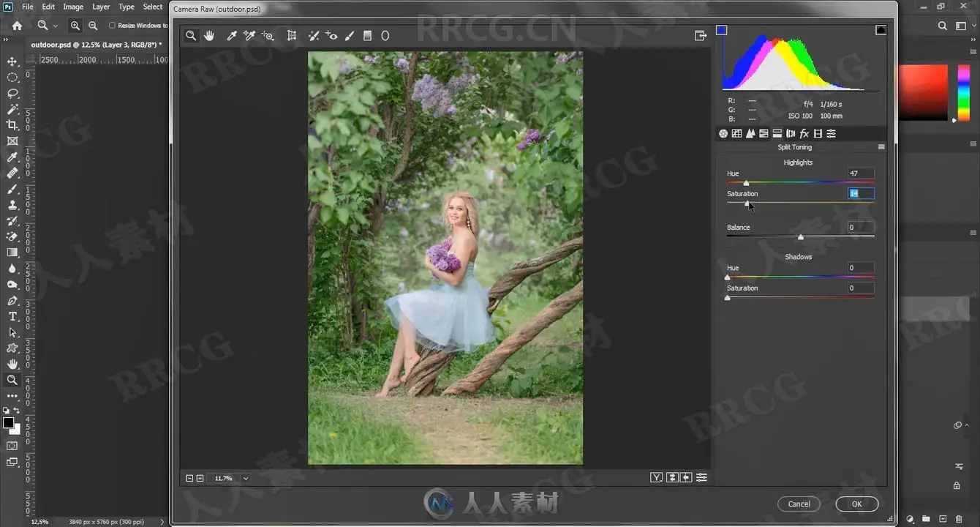This screenshot has width=980, height=527.
Task: Click the Highlights Saturation slider
Action: tap(800, 203)
